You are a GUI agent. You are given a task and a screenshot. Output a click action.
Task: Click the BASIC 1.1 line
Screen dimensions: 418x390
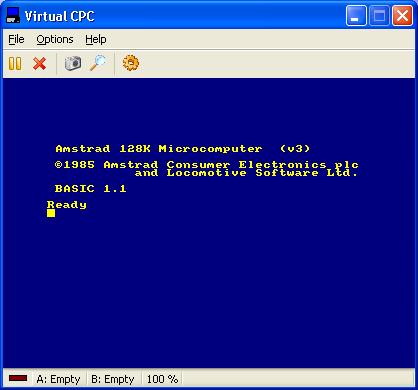(91, 189)
